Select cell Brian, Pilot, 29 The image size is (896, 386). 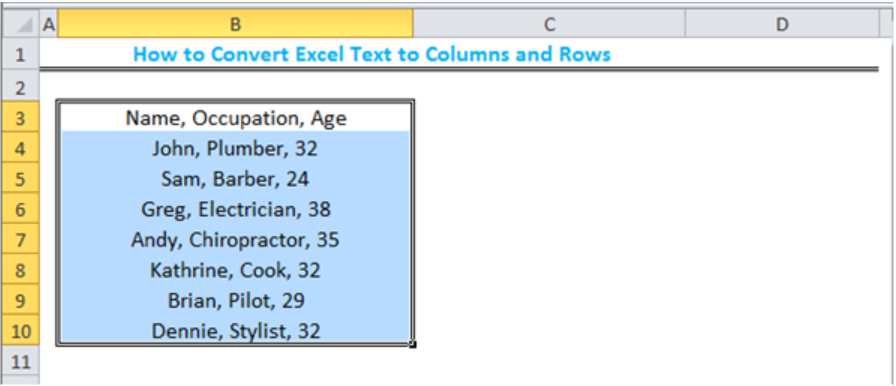[235, 300]
